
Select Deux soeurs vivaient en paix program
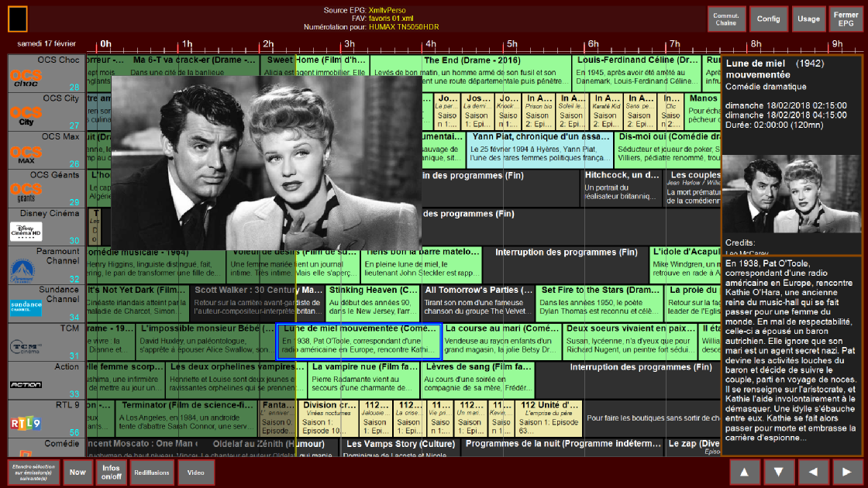click(631, 342)
